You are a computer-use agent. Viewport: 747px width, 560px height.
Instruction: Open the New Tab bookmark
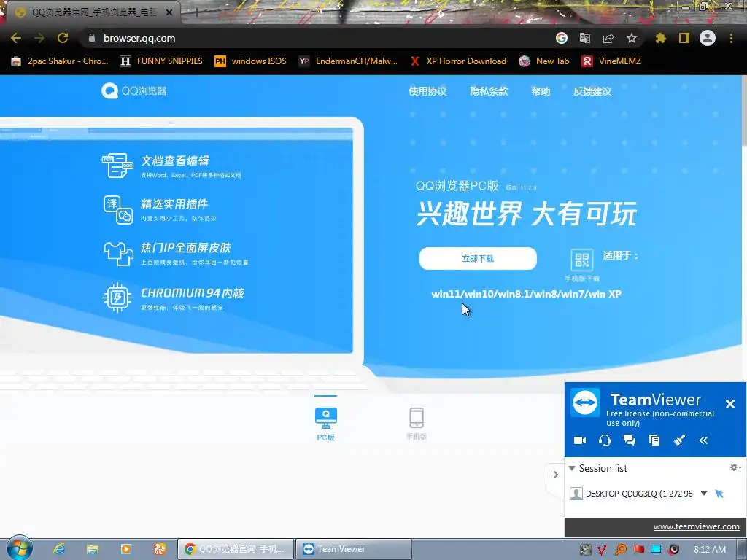pyautogui.click(x=544, y=61)
